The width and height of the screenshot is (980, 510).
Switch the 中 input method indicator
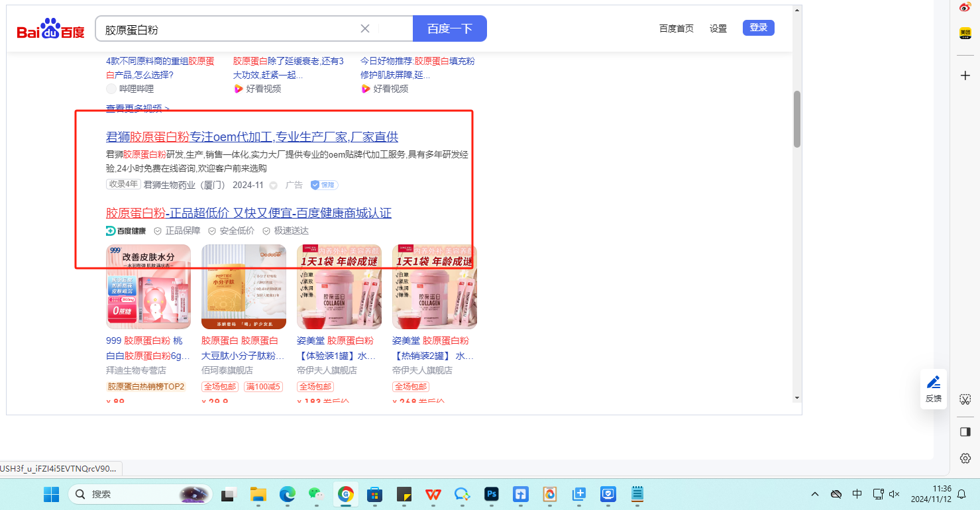[857, 494]
